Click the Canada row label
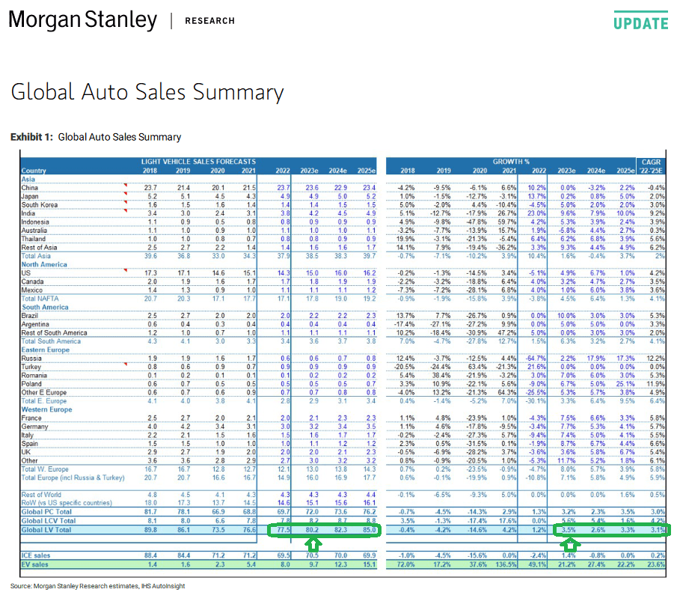This screenshot has height=616, width=680. [x=32, y=281]
